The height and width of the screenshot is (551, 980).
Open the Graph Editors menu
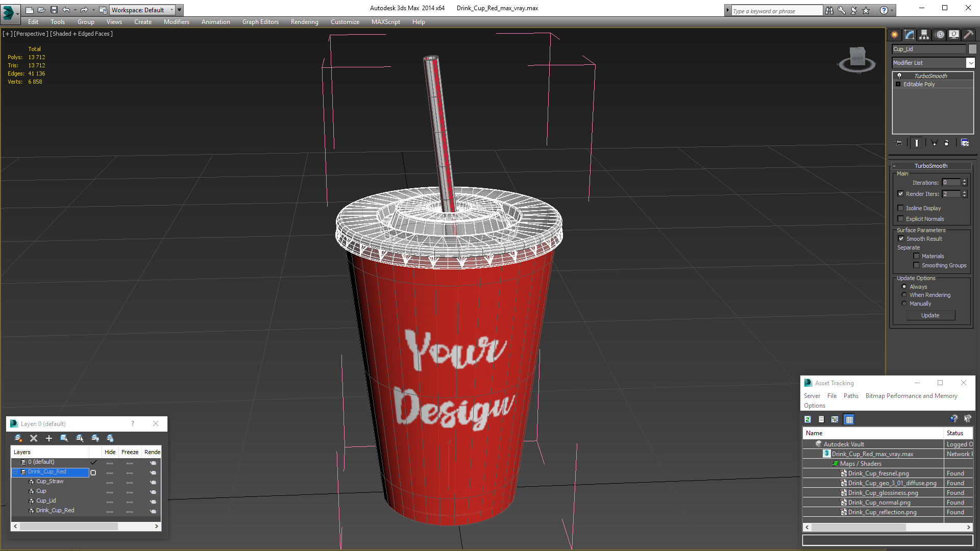(x=260, y=22)
